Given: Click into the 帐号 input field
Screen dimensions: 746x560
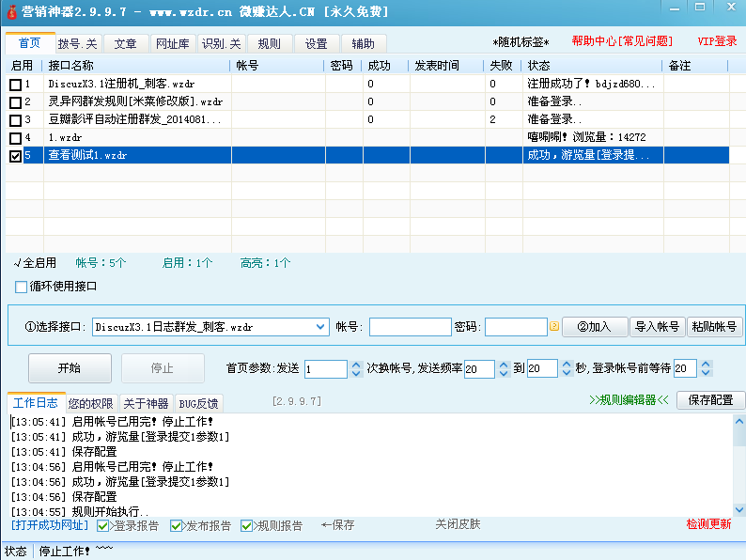Looking at the screenshot, I should point(410,327).
